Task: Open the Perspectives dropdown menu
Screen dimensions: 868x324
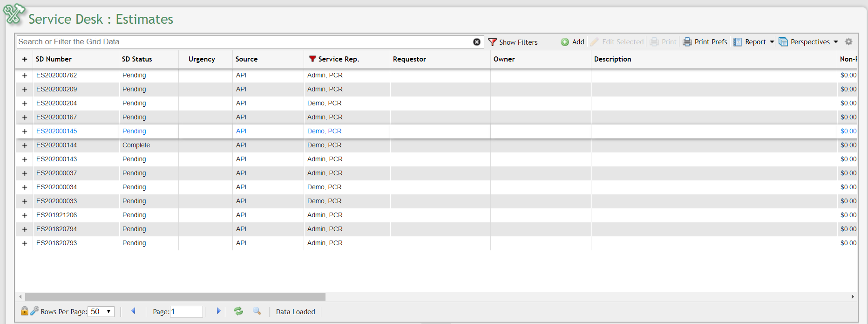Action: tap(809, 42)
